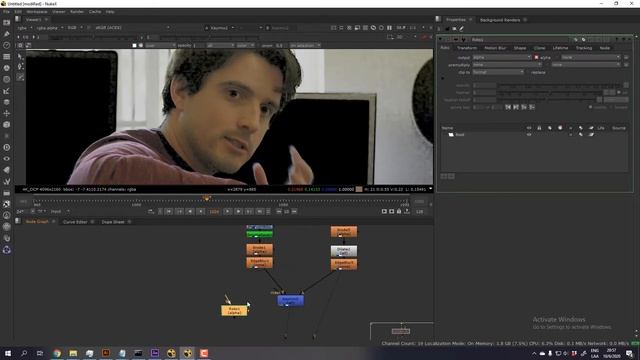Open the 2D viewer mode dropdown
Image resolution: width=640 pixels, height=360 pixels.
coord(406,37)
